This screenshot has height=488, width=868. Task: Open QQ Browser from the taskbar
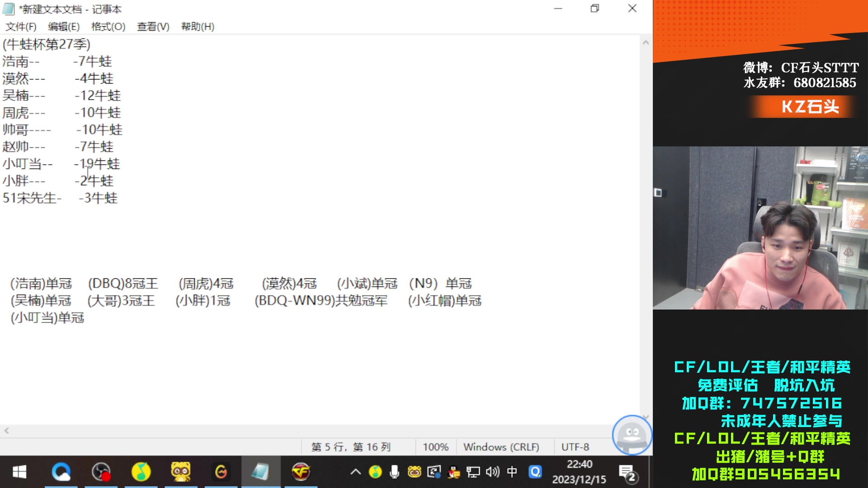[x=62, y=473]
